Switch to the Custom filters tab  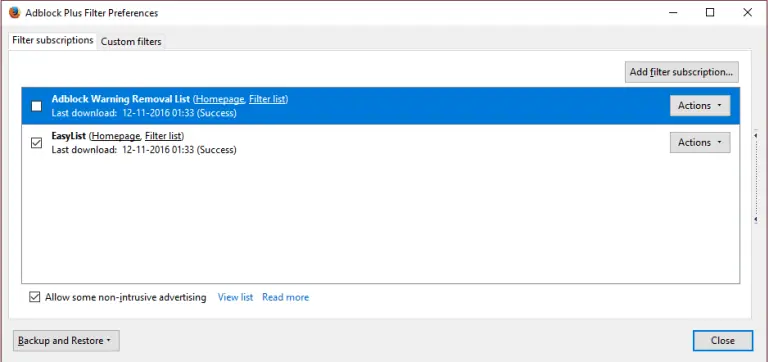coord(131,42)
